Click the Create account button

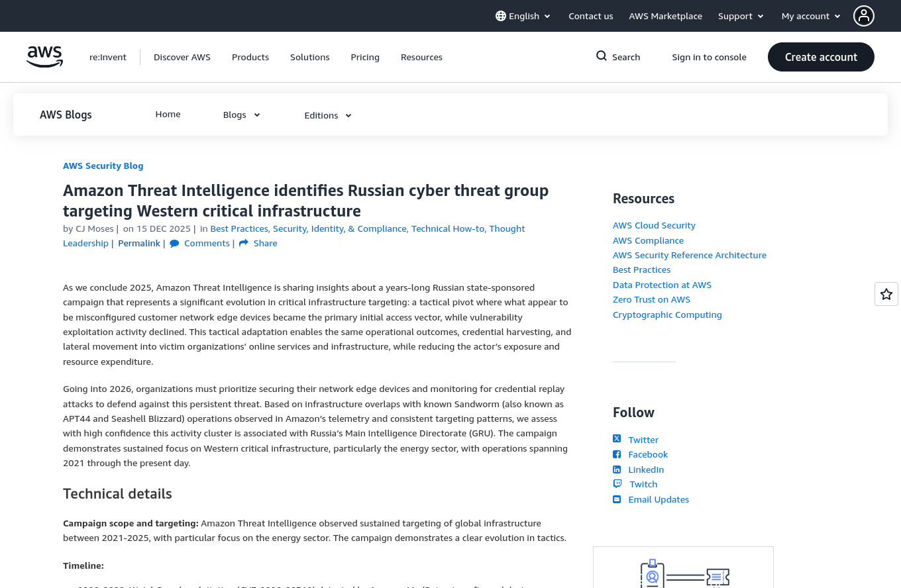click(821, 57)
